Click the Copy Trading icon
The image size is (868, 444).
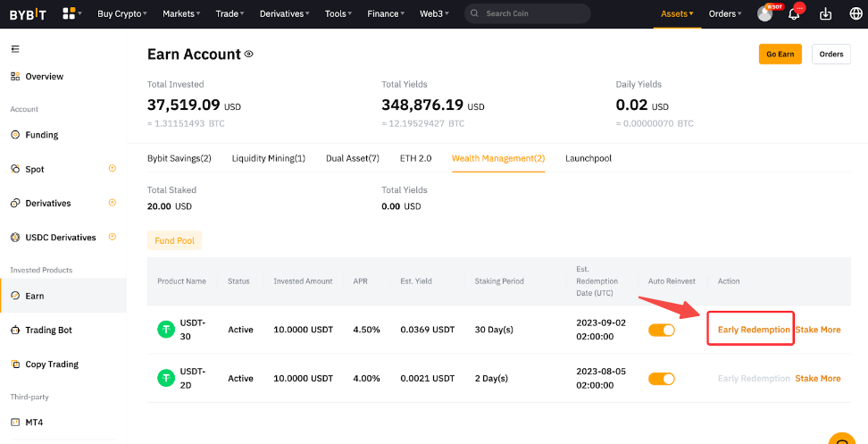coord(15,364)
